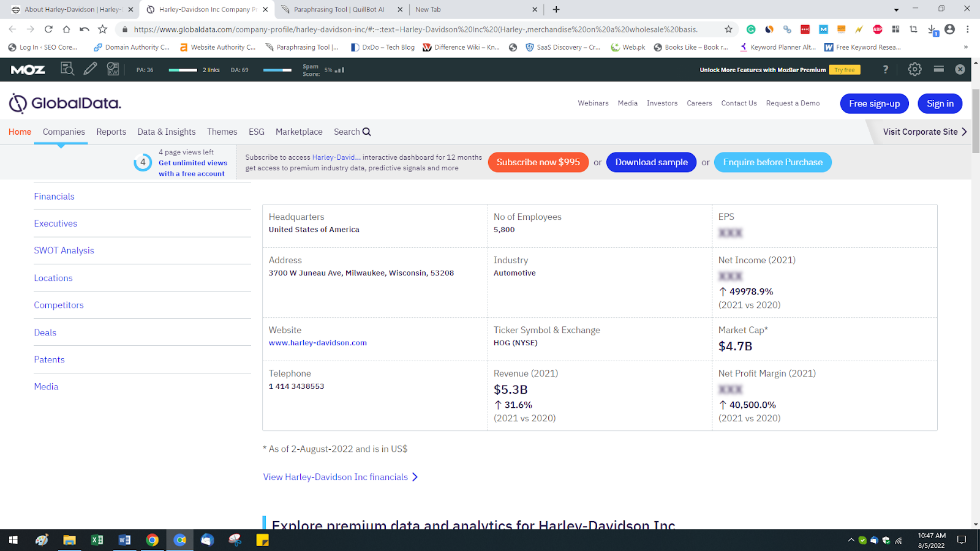Open MozBar help question mark
This screenshot has width=980, height=551.
click(x=886, y=70)
